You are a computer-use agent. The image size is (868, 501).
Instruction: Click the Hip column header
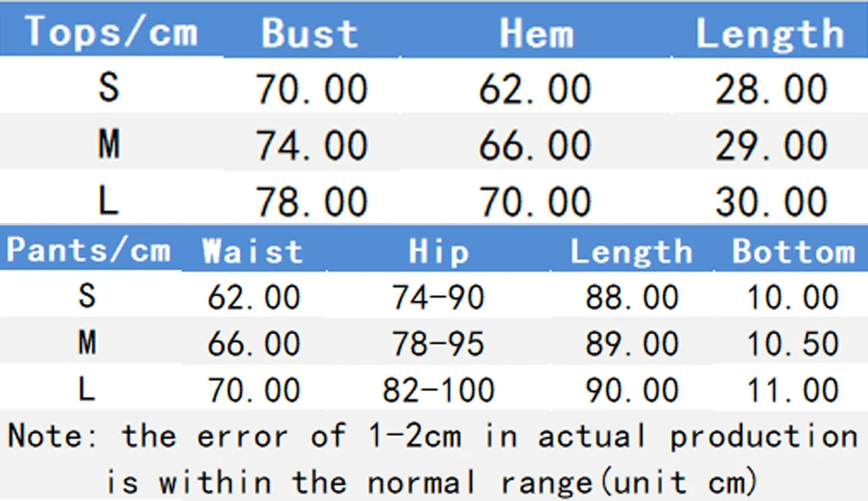pos(438,252)
